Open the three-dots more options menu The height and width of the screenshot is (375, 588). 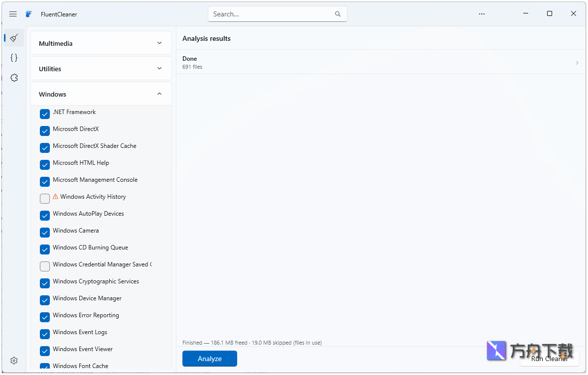point(482,14)
